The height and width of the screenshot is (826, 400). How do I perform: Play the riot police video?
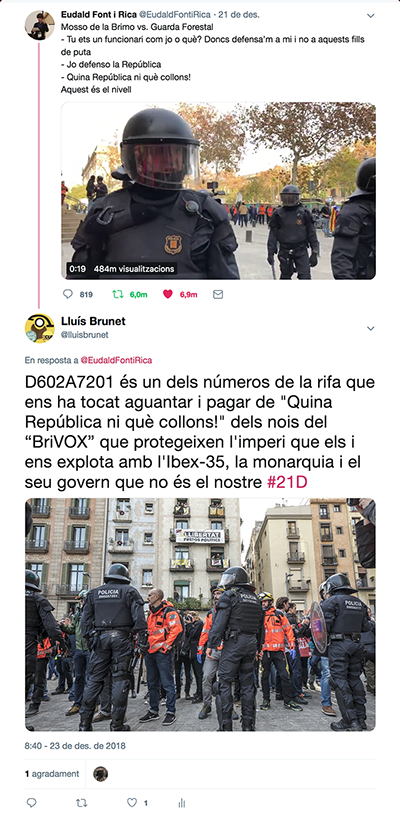click(x=218, y=191)
